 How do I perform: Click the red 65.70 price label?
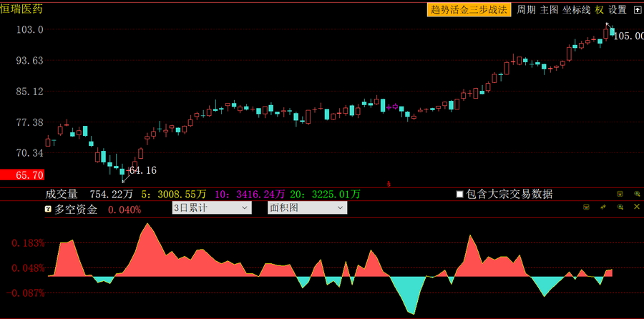(21, 175)
